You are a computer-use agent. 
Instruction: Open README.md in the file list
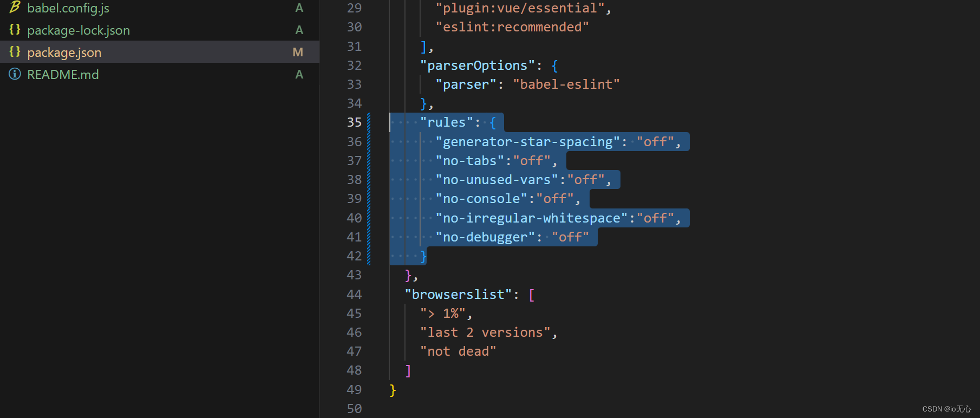tap(63, 75)
